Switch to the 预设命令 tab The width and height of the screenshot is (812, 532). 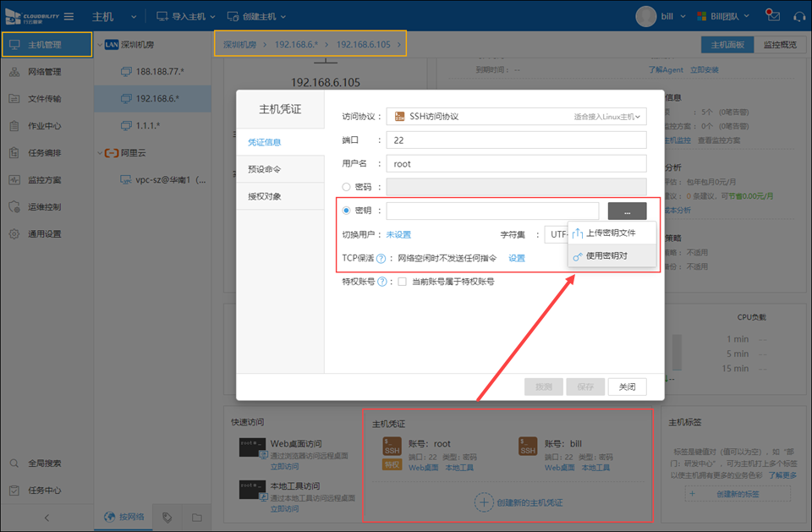pos(264,169)
